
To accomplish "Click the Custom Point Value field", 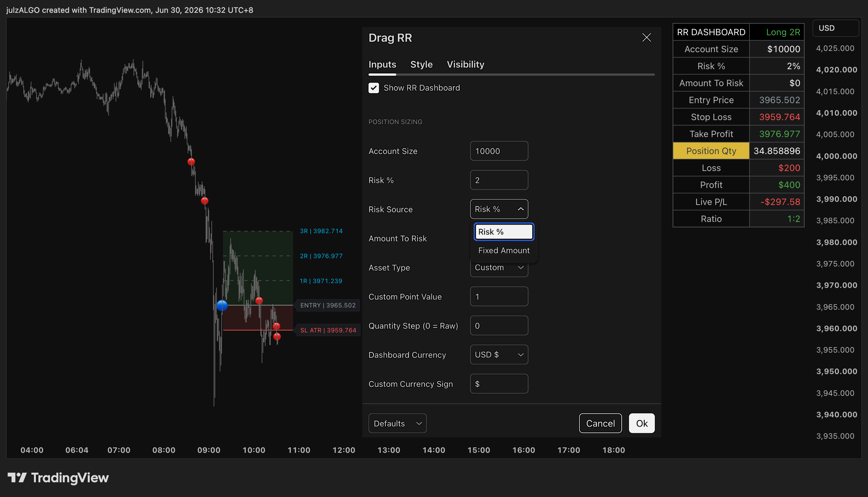I will point(499,296).
